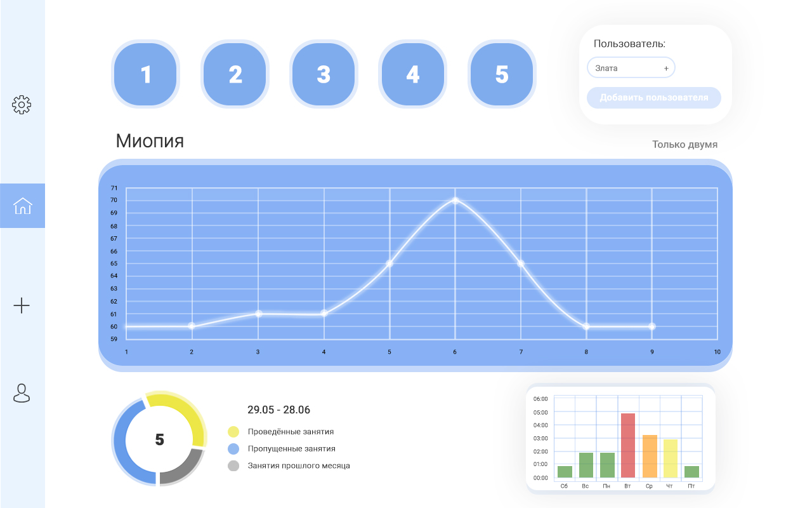Image resolution: width=812 pixels, height=508 pixels.
Task: Select numbered button 4
Action: (x=413, y=74)
